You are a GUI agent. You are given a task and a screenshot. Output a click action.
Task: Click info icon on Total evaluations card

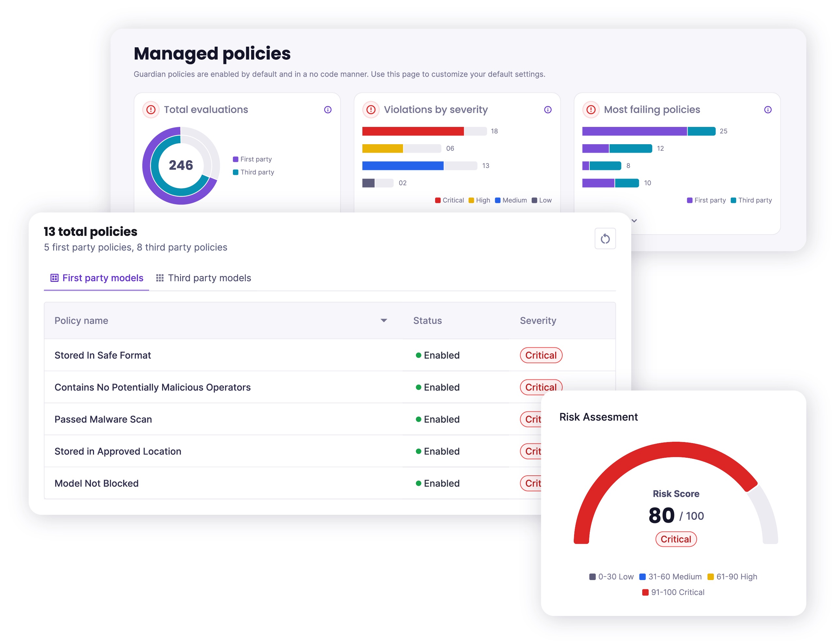click(x=328, y=110)
